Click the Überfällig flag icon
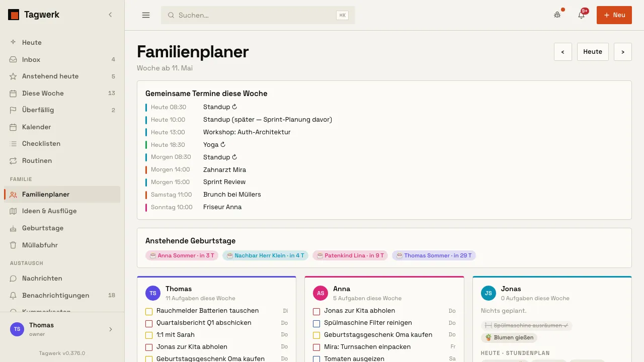The height and width of the screenshot is (362, 644). tap(13, 110)
